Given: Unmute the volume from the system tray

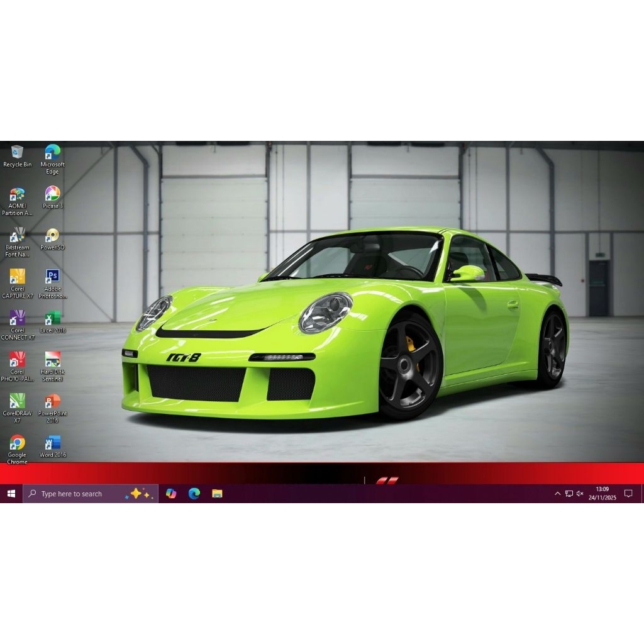Looking at the screenshot, I should (580, 494).
